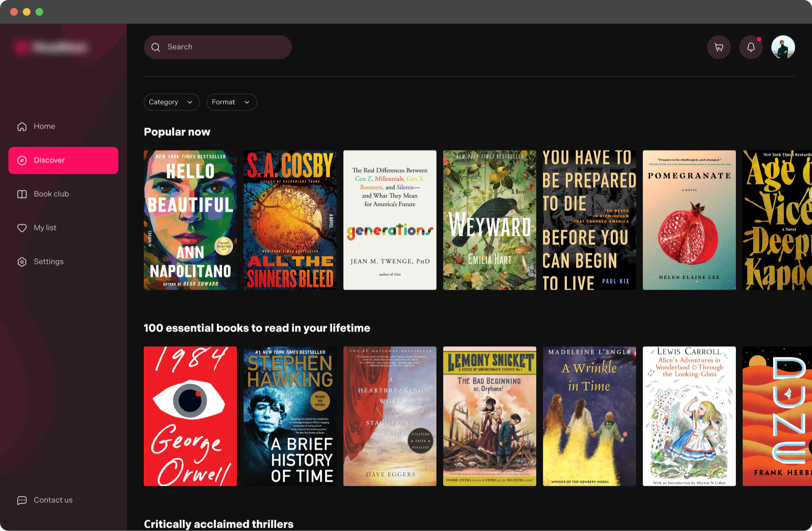Open Hello Beautiful by Ann Napolitano
812x531 pixels.
click(x=190, y=220)
